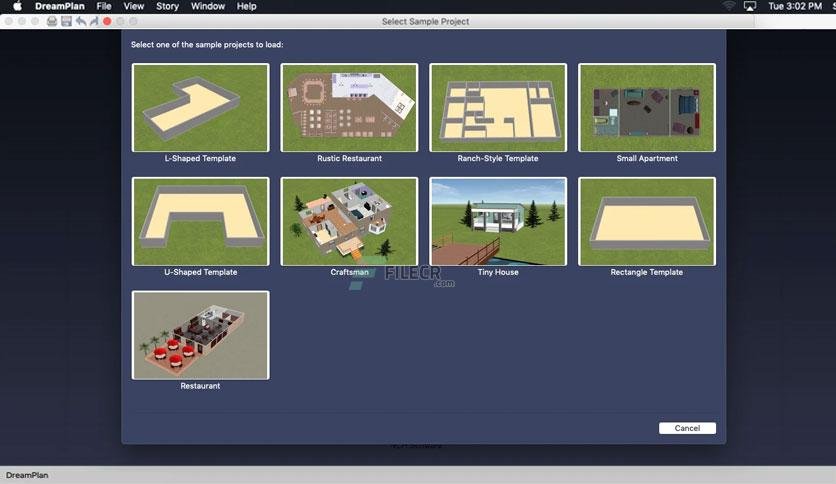Click the AirPlay display icon
Image resolution: width=836 pixels, height=484 pixels.
750,6
